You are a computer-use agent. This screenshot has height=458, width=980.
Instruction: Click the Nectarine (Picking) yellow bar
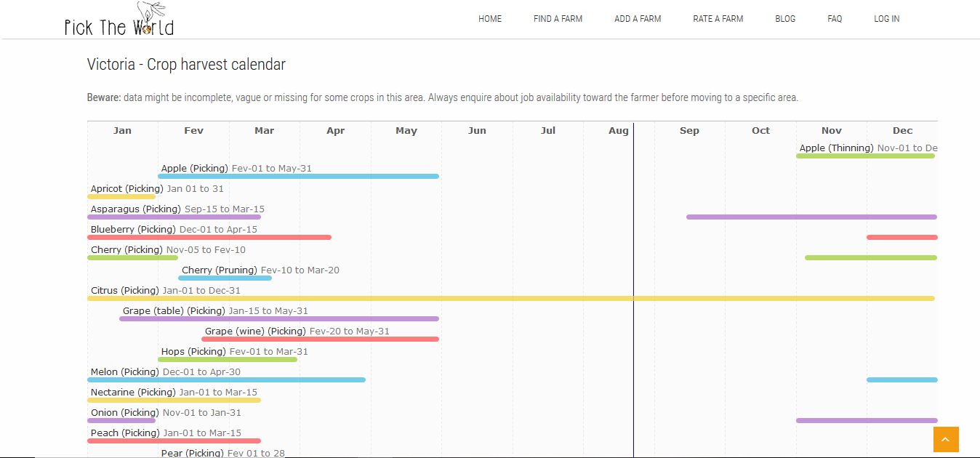[x=174, y=400]
